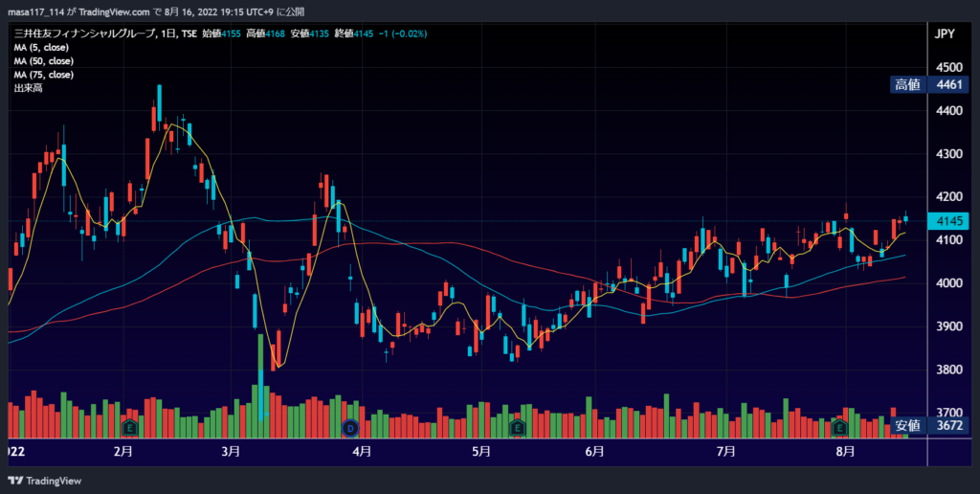Viewport: 980px width, 494px height.
Task: Click the masa117_114 author name
Action: (x=36, y=11)
